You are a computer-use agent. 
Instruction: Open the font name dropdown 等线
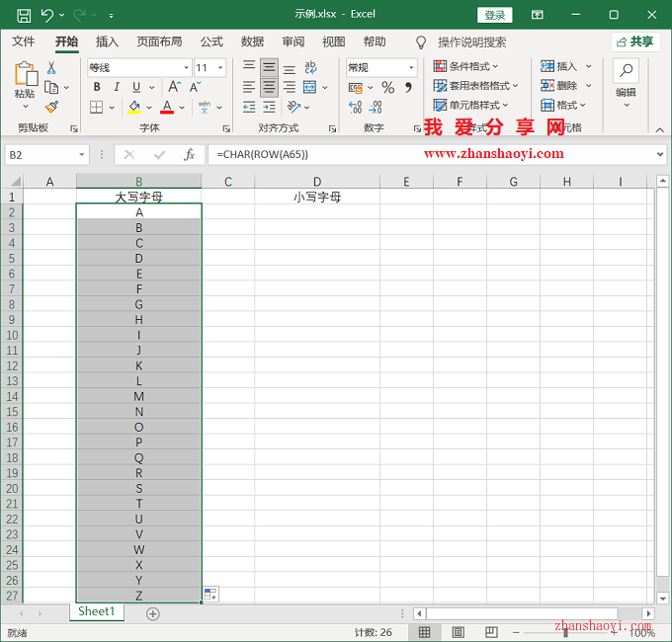point(187,68)
